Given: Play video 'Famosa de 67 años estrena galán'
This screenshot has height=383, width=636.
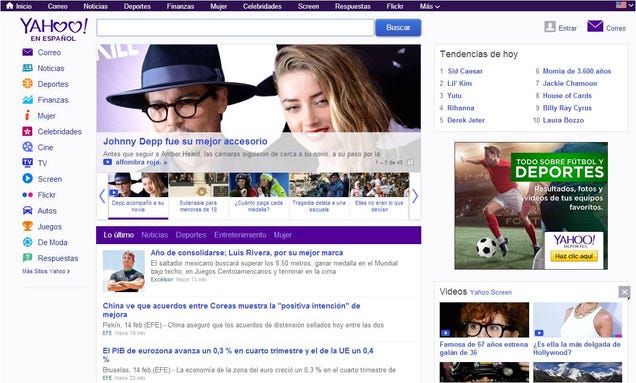Looking at the screenshot, I should coord(484,320).
